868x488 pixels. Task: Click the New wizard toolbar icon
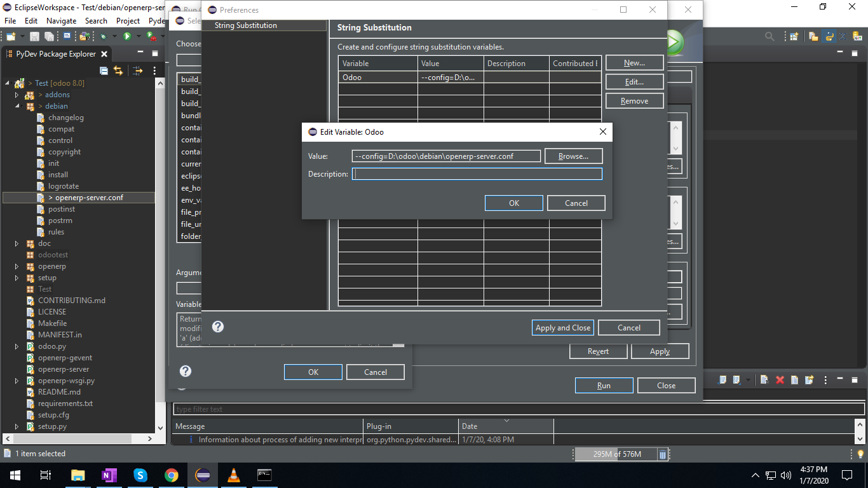11,36
